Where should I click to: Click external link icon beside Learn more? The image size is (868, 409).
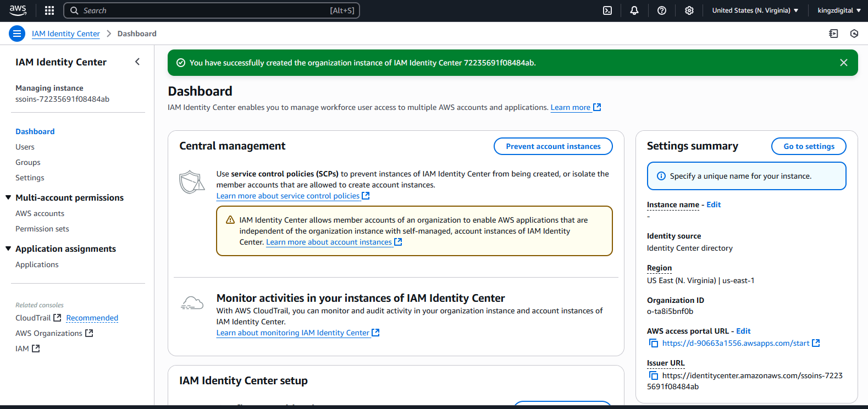pos(597,107)
